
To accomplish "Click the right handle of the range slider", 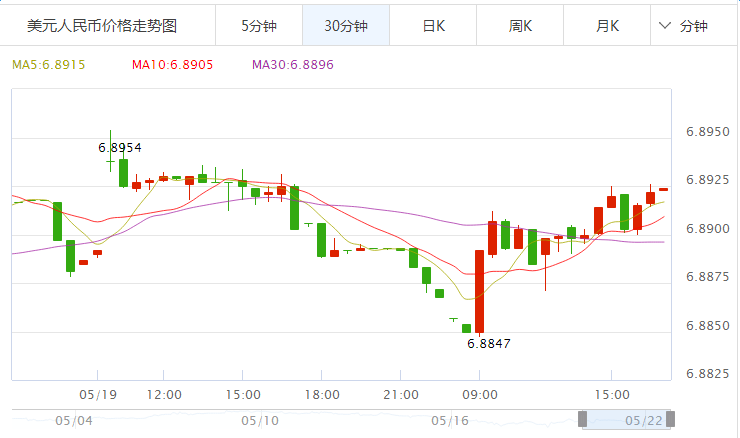I will pos(670,419).
